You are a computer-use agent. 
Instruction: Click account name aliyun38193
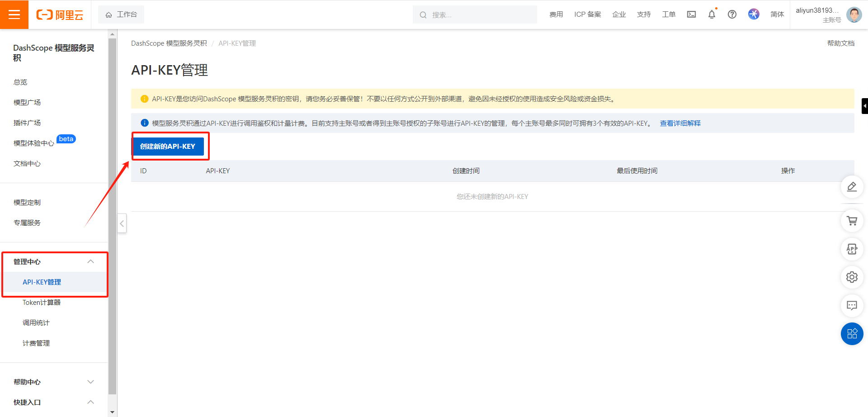(817, 10)
